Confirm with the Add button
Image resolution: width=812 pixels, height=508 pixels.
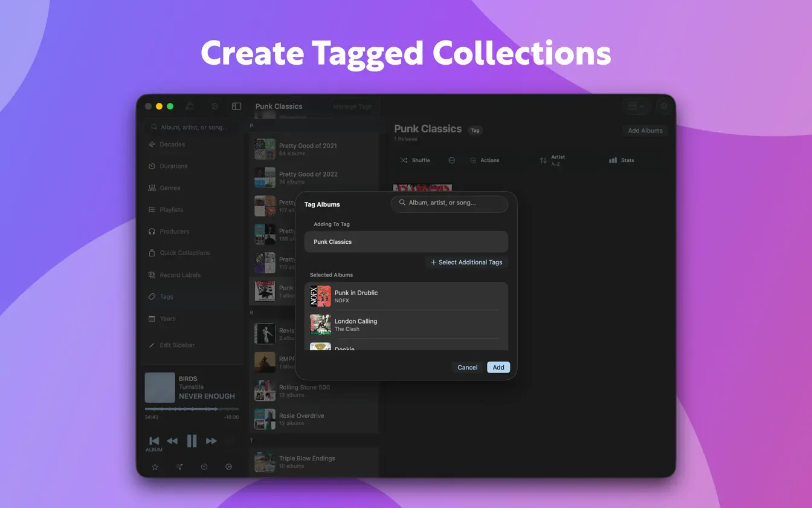click(x=498, y=368)
